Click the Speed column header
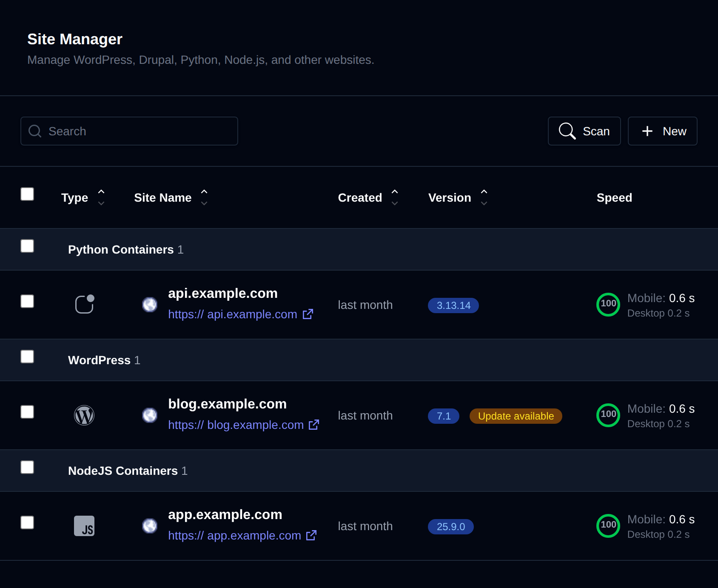The image size is (718, 588). 614,197
